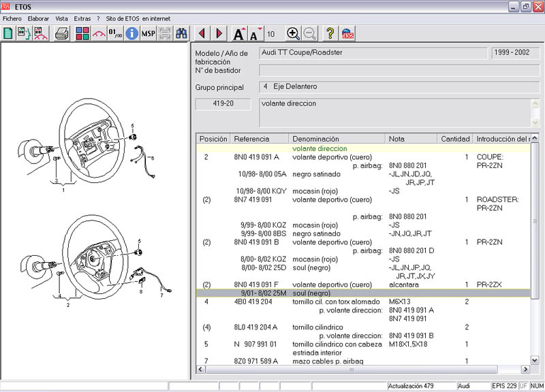
Task: Click the greyed-out list frame icon
Action: point(165,33)
